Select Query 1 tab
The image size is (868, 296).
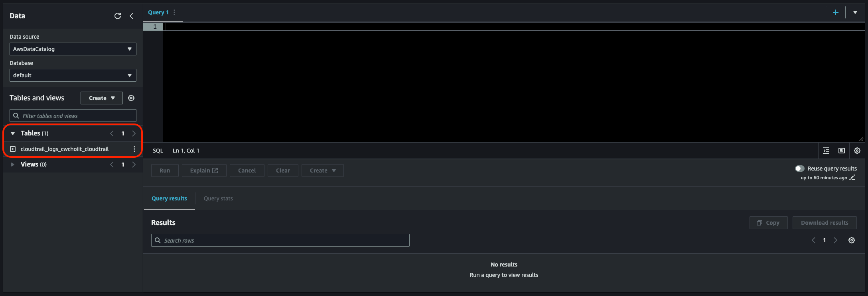click(158, 12)
